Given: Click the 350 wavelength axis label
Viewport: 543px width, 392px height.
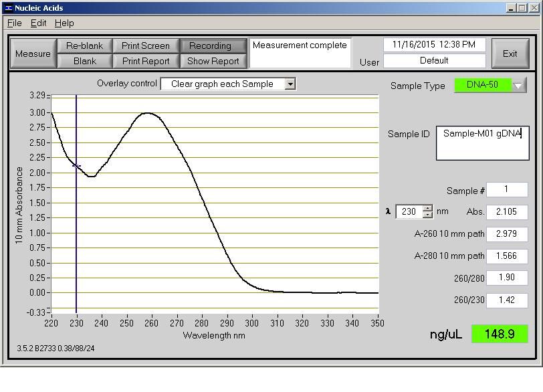Looking at the screenshot, I should pos(377,324).
